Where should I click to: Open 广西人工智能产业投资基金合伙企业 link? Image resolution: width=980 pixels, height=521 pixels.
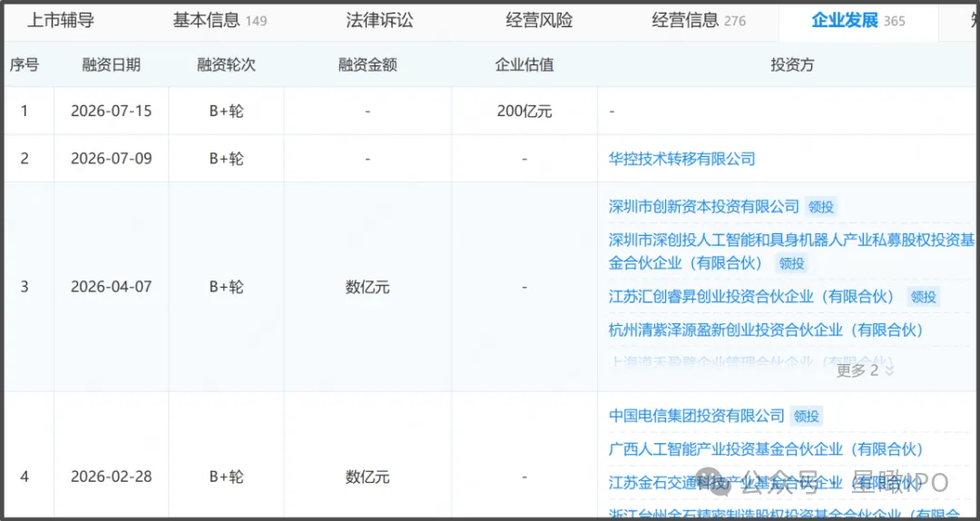pyautogui.click(x=766, y=449)
